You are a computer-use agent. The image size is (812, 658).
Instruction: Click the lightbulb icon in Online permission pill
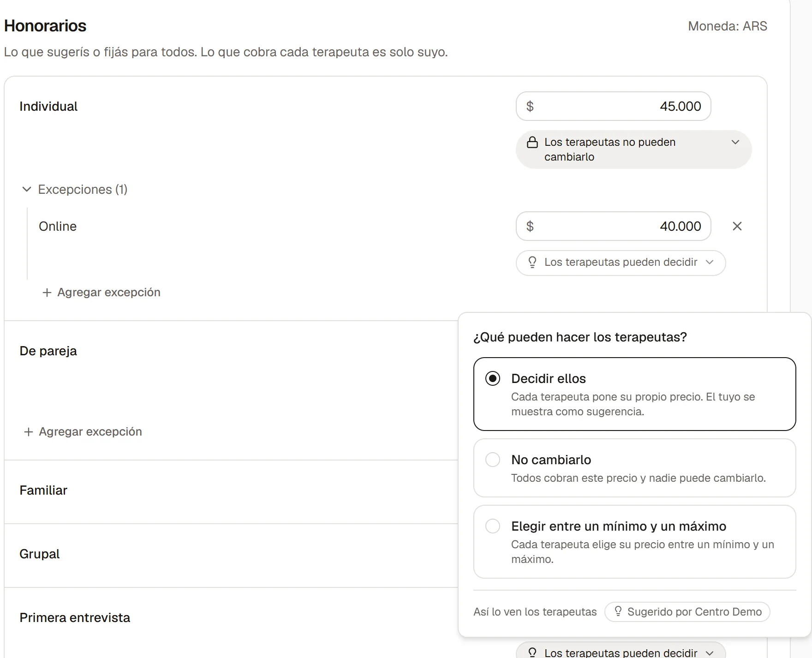(x=532, y=262)
